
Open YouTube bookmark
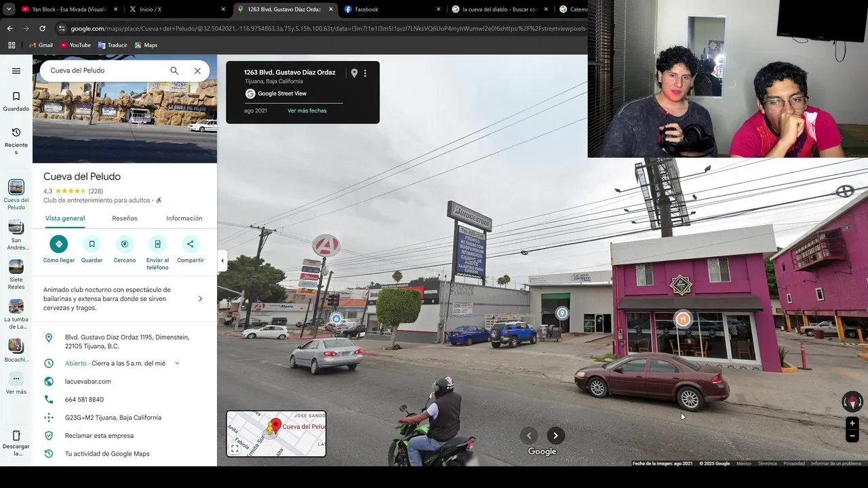pos(75,45)
